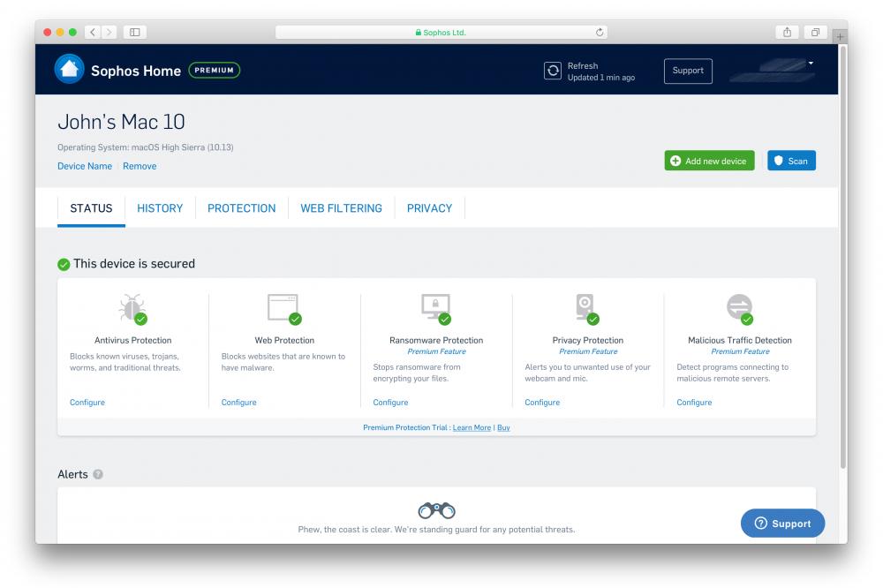Image resolution: width=883 pixels, height=588 pixels.
Task: Click the Web Protection browser window icon
Action: [x=284, y=309]
